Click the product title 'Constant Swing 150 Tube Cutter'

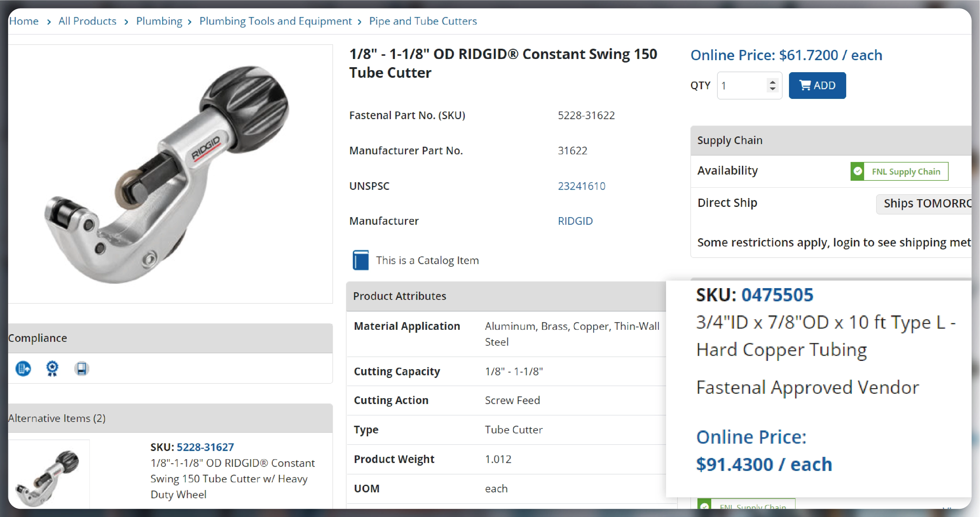pos(503,63)
